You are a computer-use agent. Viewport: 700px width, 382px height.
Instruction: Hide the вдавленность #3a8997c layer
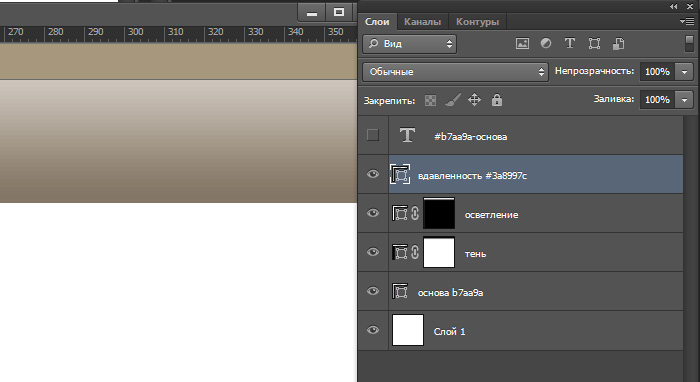tap(373, 174)
